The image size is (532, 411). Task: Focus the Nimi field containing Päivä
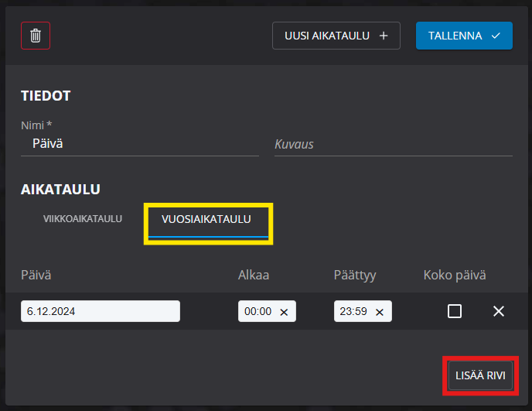139,143
